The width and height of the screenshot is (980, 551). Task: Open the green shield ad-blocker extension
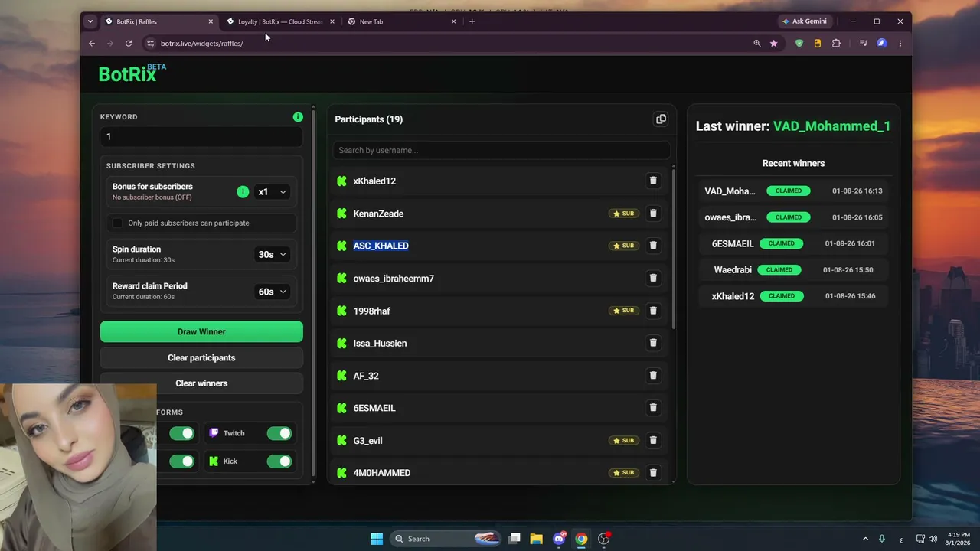(x=799, y=44)
